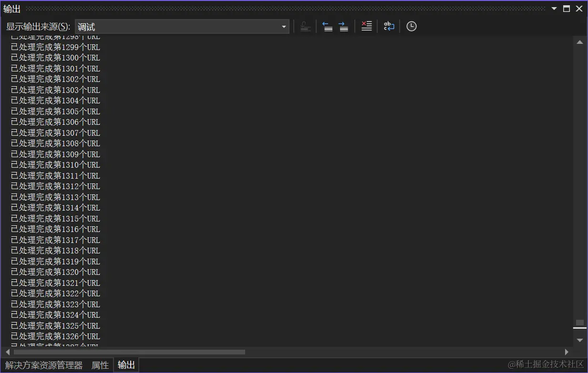Click the line 已处理完成第1310个URL
Viewport: 588px width, 373px height.
[x=55, y=165]
